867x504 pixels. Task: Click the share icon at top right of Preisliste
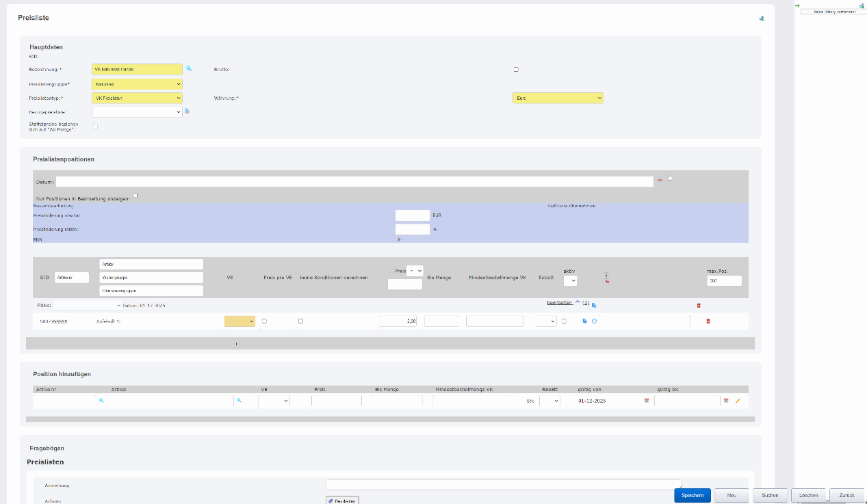click(x=762, y=18)
